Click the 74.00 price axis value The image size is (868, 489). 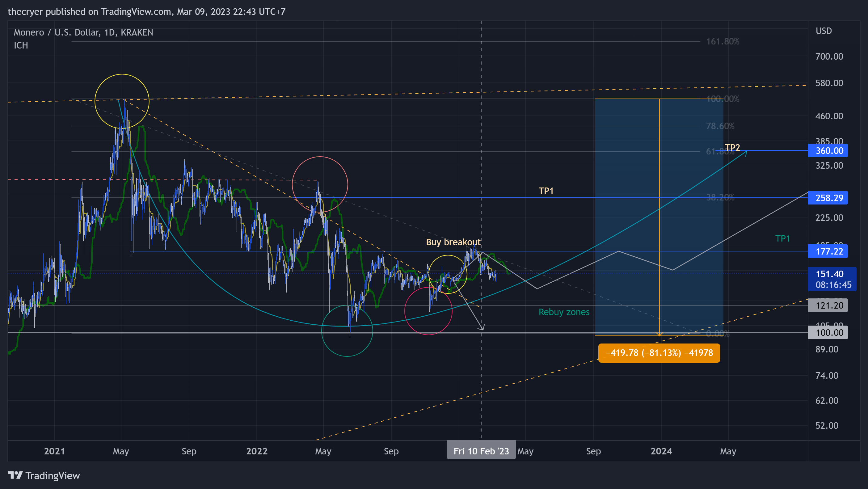(827, 375)
